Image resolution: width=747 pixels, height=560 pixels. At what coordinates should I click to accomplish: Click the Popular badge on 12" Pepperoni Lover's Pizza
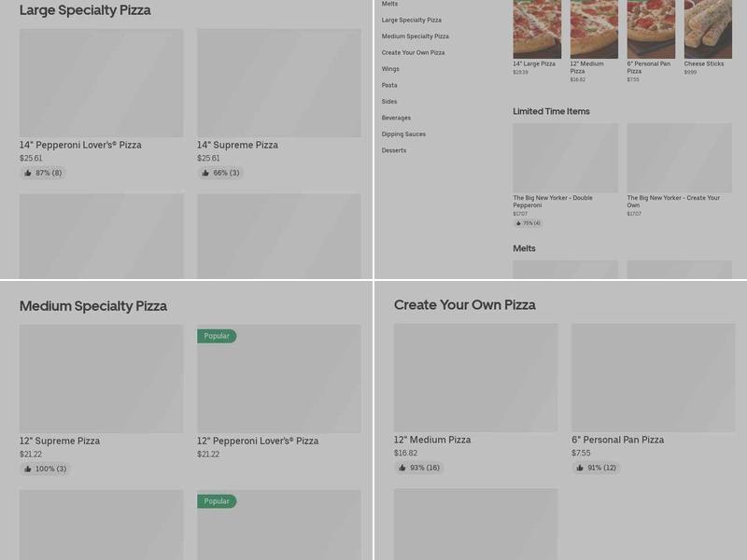[x=216, y=334]
